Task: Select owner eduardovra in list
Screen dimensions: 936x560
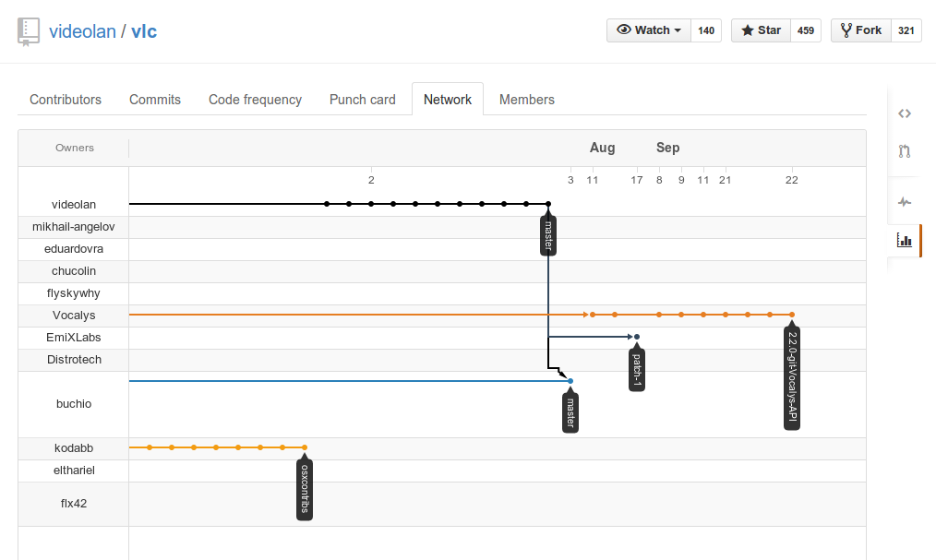Action: tap(74, 249)
